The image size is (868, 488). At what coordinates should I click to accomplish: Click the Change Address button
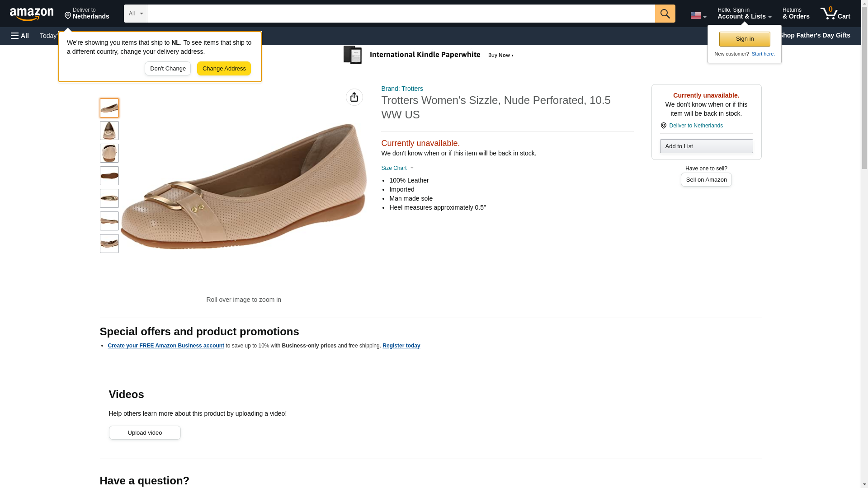point(224,69)
